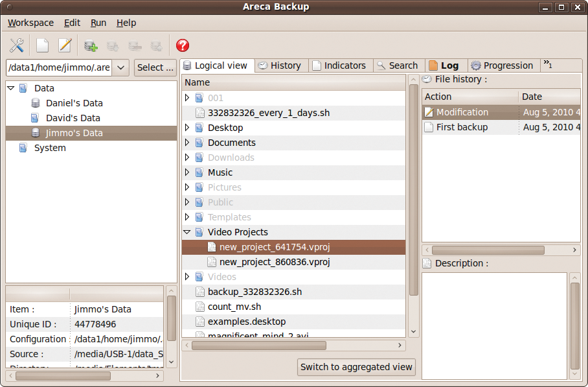The width and height of the screenshot is (588, 387).
Task: Expand the Documents folder
Action: (188, 143)
